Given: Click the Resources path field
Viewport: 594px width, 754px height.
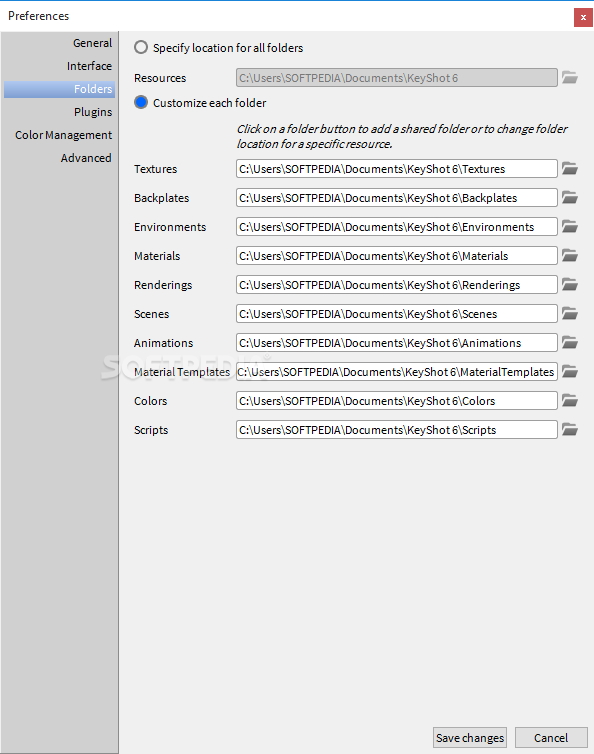Looking at the screenshot, I should (x=397, y=77).
